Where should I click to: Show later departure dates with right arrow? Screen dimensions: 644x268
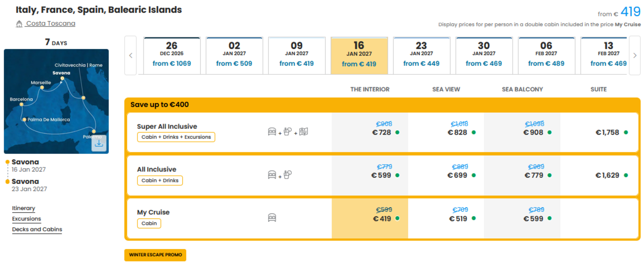click(635, 56)
